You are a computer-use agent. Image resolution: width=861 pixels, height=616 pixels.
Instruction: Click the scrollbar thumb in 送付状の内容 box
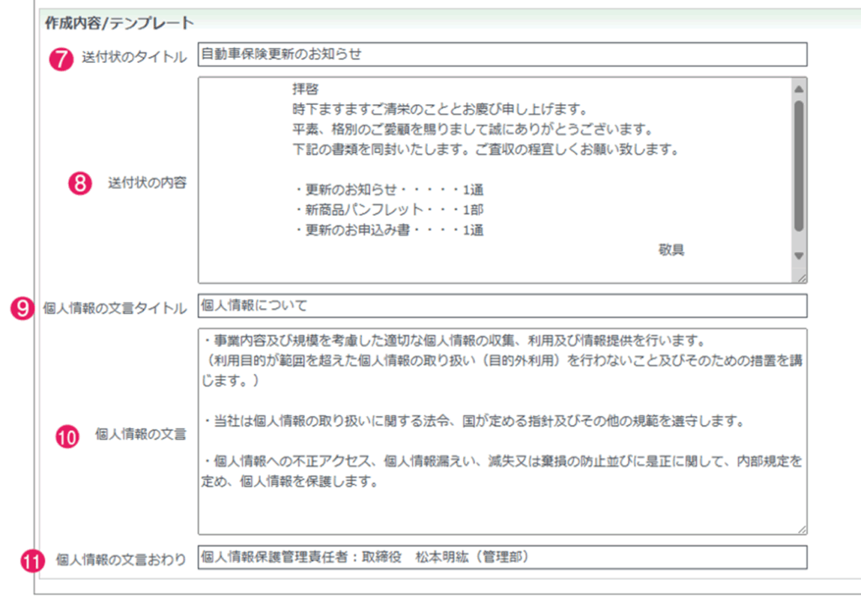coord(799,164)
